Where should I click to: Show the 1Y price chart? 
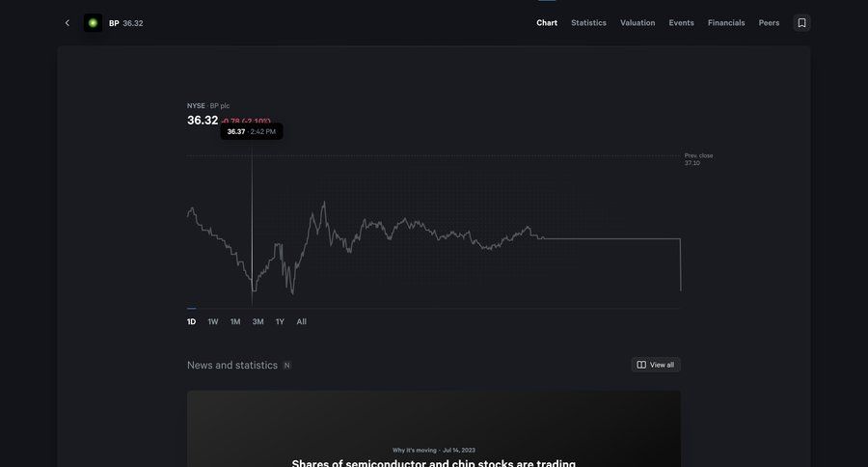[280, 321]
